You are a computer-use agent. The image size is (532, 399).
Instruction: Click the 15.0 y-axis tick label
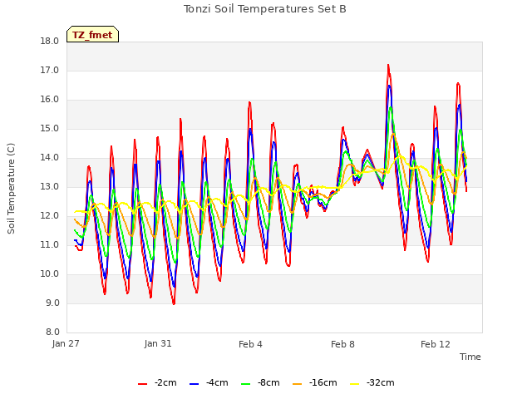point(50,129)
